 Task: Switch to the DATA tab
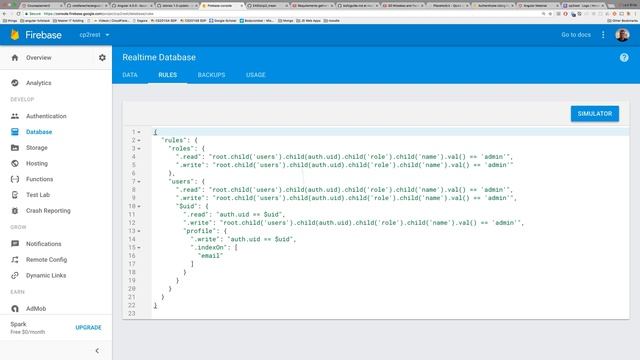[130, 75]
